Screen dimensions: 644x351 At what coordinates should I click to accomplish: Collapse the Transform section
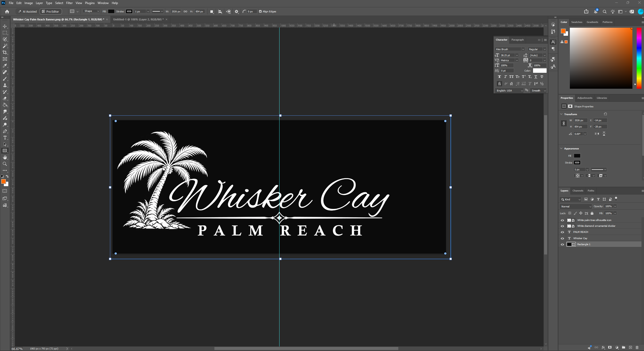pyautogui.click(x=561, y=114)
